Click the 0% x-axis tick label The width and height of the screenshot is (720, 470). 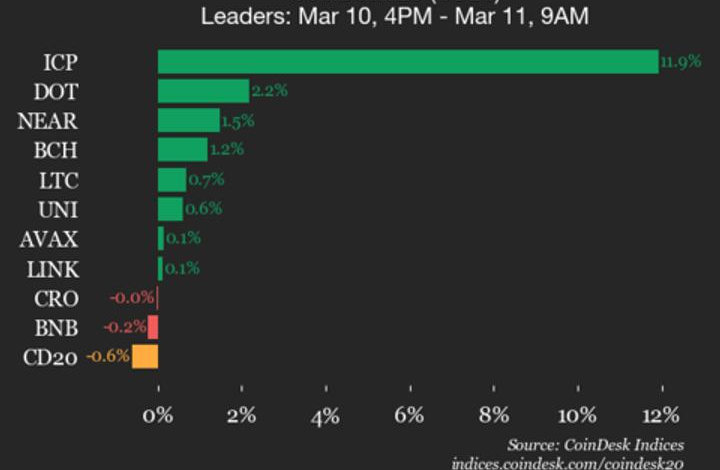(158, 415)
